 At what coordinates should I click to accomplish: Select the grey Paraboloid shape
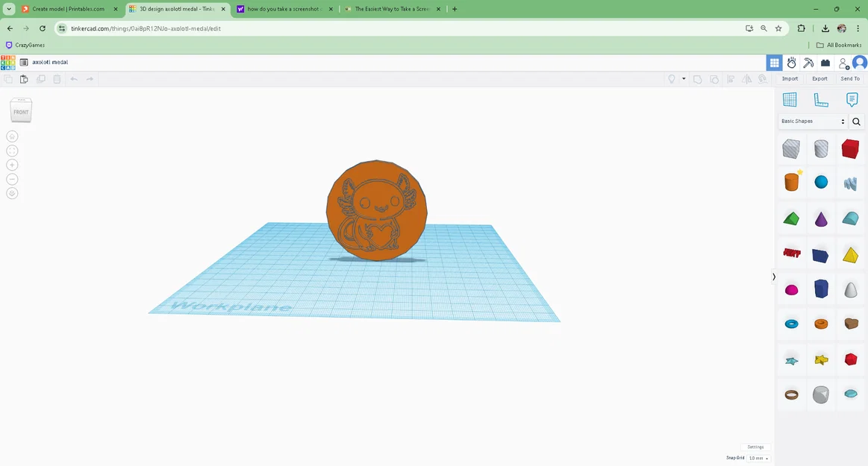click(850, 289)
